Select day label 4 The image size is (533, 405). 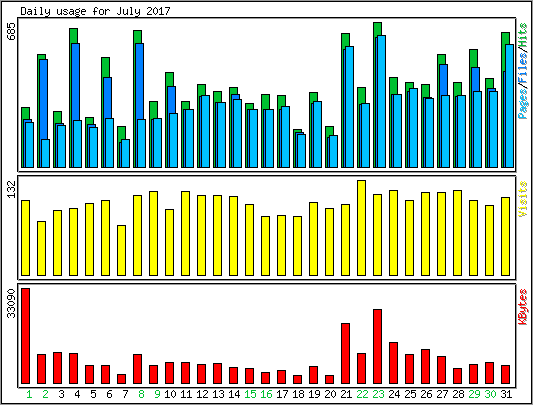pos(77,394)
